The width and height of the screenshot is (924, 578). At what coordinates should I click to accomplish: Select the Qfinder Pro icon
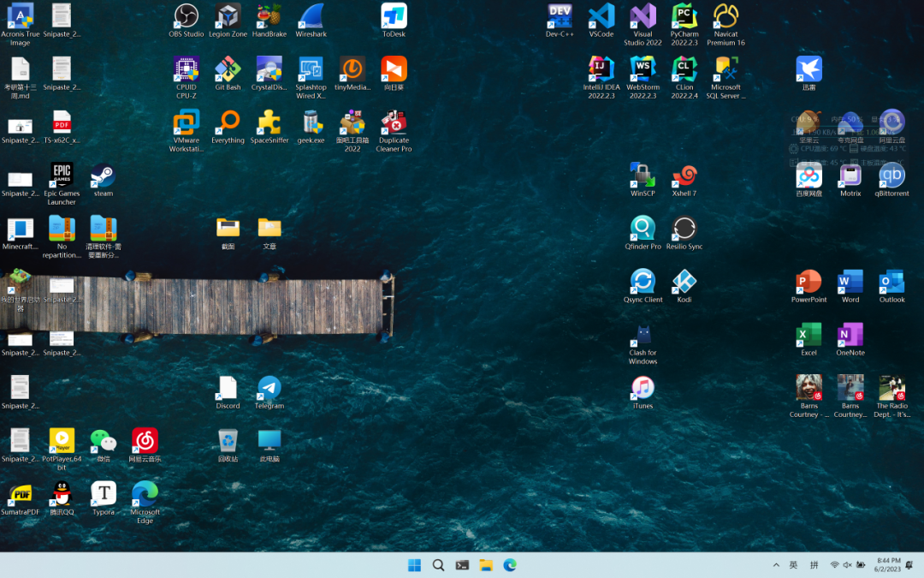pos(643,233)
